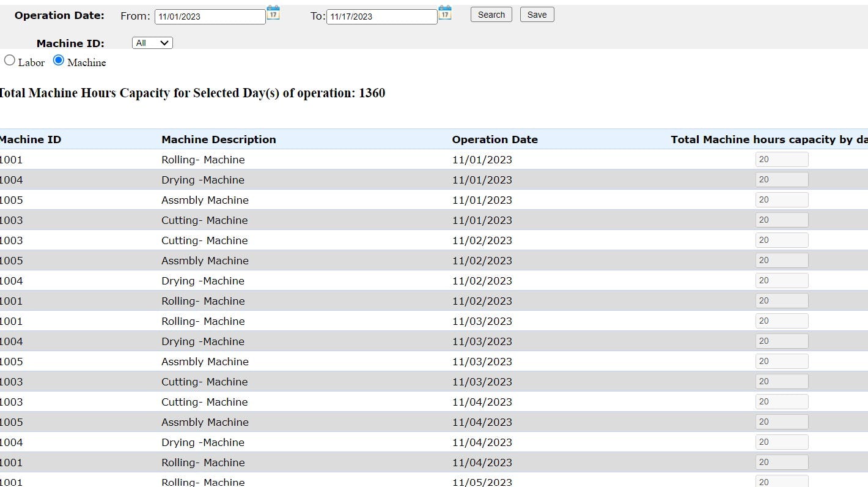
Task: Click the Total Machine Hours Capacity heading text
Action: pyautogui.click(x=193, y=93)
